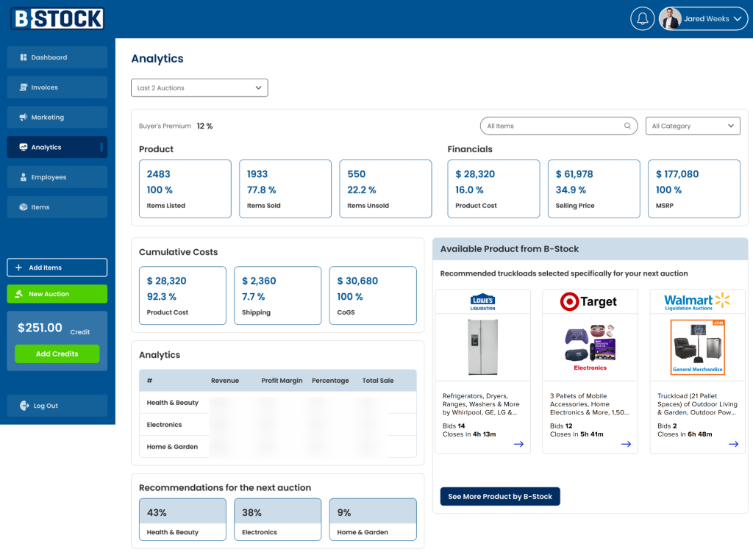Screen dimensions: 753x560
Task: Click the arrow on the Walmart listing
Action: click(733, 444)
